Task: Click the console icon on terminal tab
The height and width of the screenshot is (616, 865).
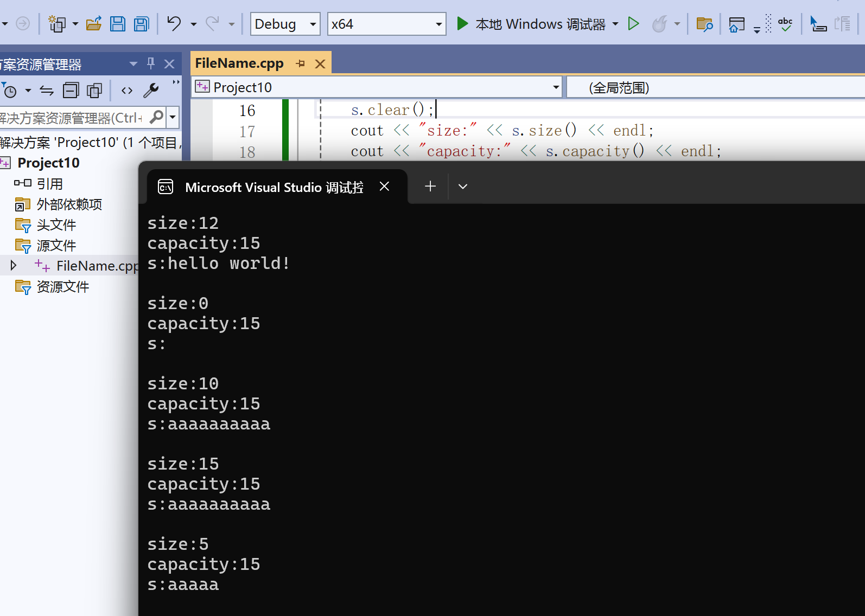Action: [x=165, y=187]
